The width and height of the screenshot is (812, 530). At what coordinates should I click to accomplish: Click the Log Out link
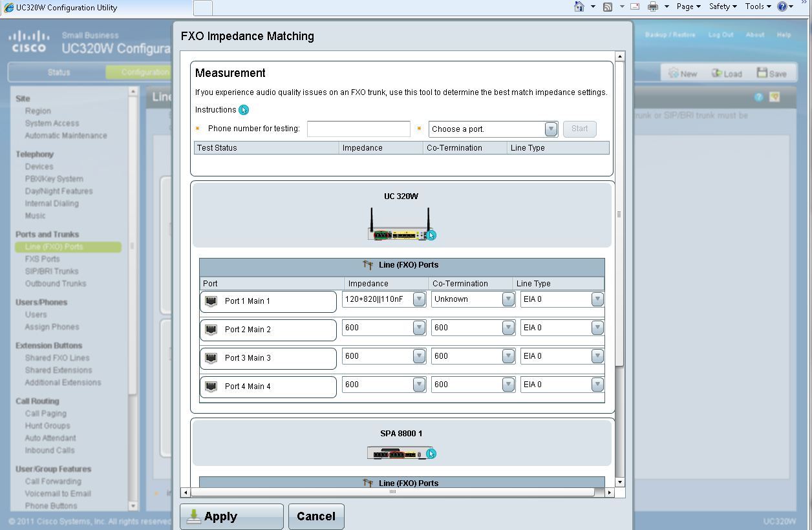[721, 35]
